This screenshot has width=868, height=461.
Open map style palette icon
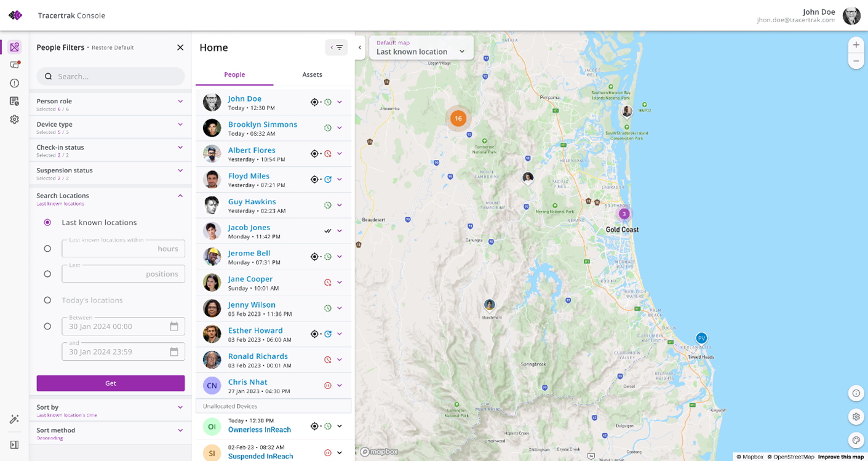[x=856, y=440]
